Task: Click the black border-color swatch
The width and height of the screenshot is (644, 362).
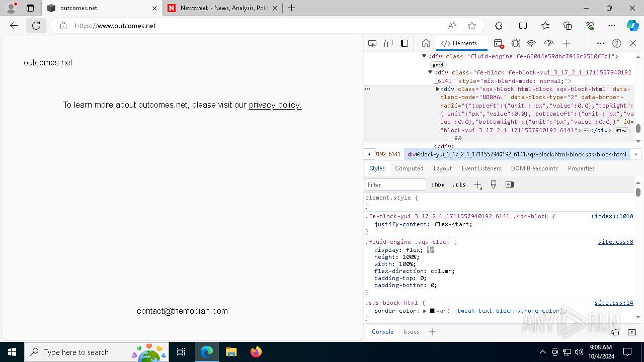Action: pyautogui.click(x=432, y=311)
